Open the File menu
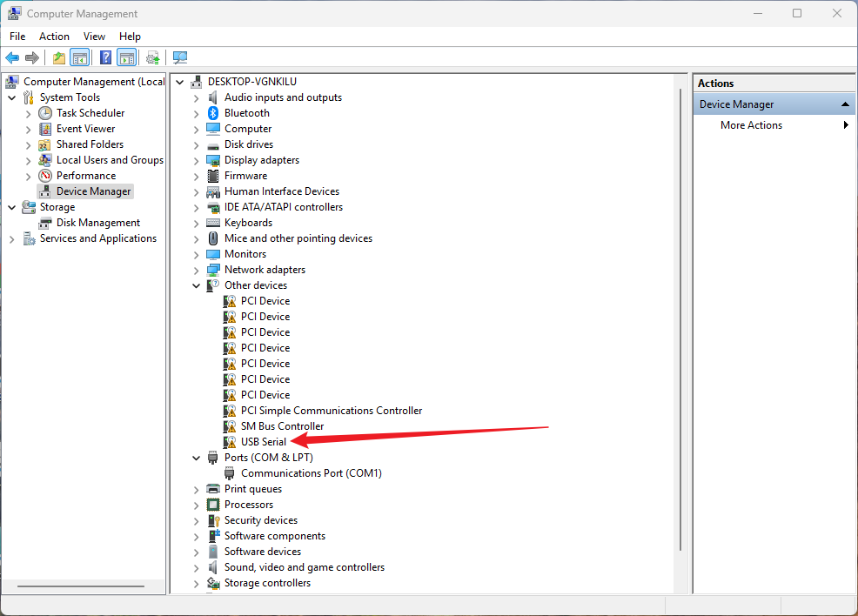The image size is (858, 616). tap(17, 37)
